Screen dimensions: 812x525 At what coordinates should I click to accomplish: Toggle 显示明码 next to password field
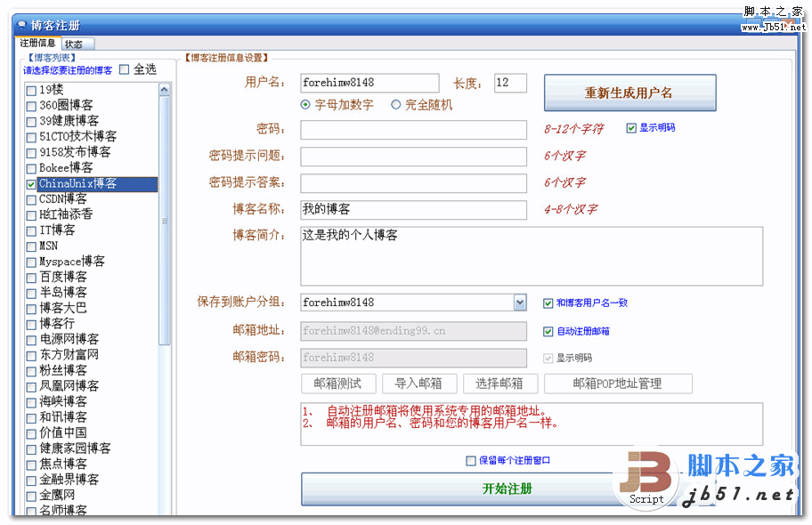tap(630, 128)
